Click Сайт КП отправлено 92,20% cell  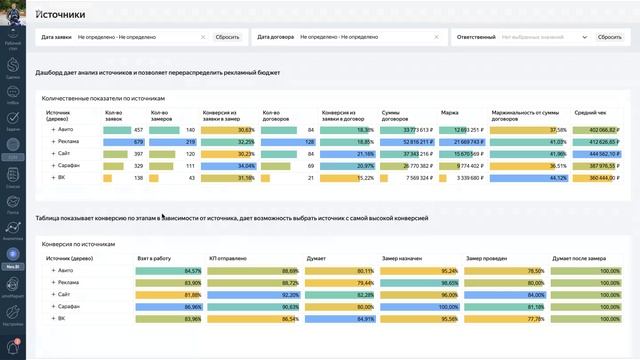[x=253, y=295]
